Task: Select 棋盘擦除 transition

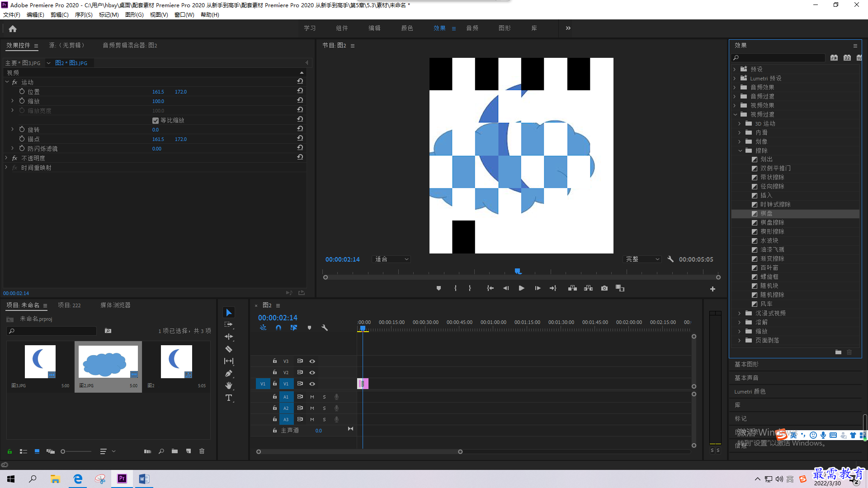Action: tap(772, 223)
